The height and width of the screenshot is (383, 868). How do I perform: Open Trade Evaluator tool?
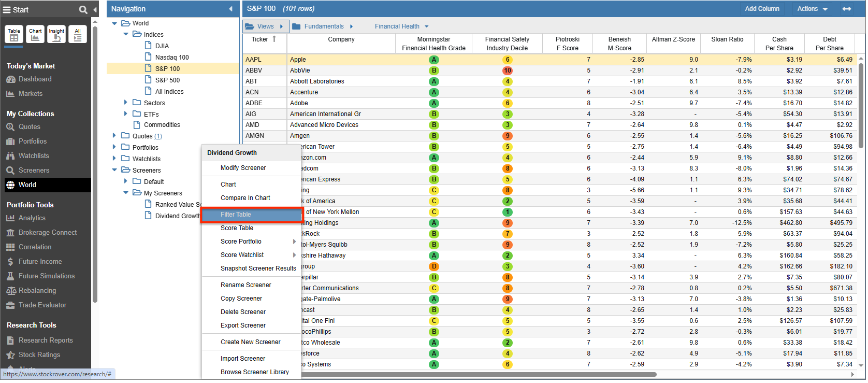click(42, 305)
